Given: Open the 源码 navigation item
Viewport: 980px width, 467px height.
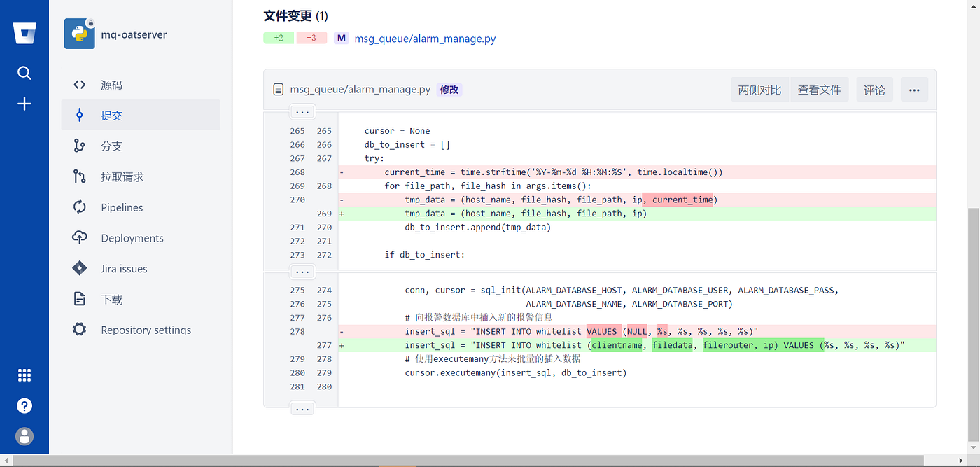Looking at the screenshot, I should (141, 85).
